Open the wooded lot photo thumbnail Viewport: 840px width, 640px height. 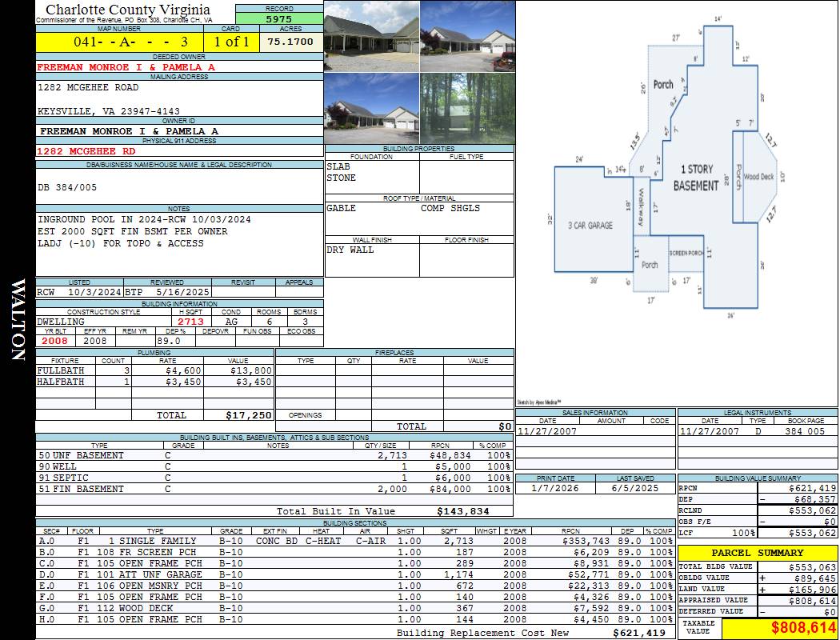[467, 109]
